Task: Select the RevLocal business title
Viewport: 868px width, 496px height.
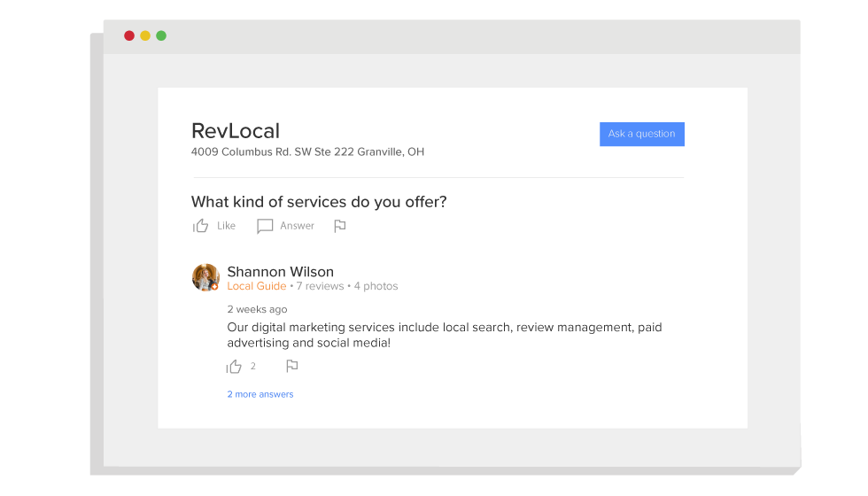Action: (236, 131)
